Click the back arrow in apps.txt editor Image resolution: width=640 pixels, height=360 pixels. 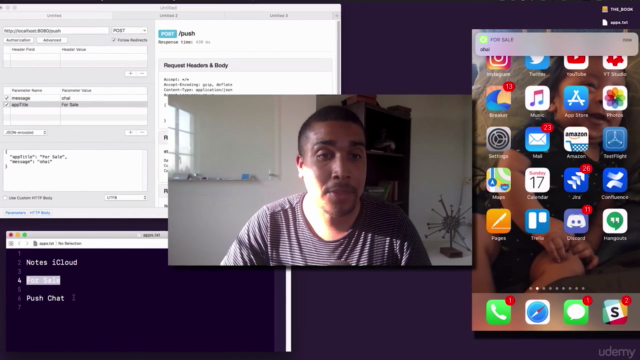click(19, 243)
